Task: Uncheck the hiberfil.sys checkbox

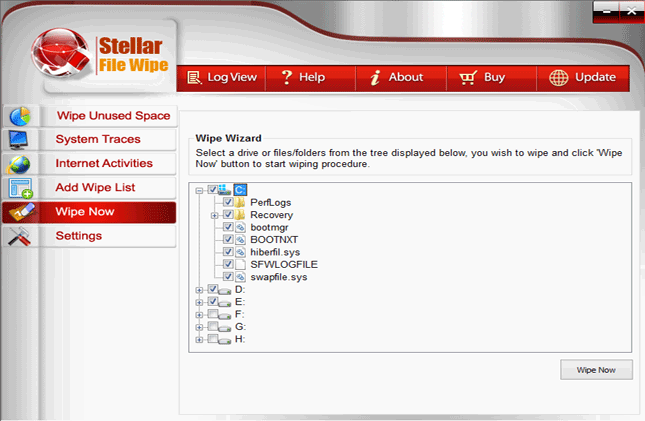Action: [228, 251]
